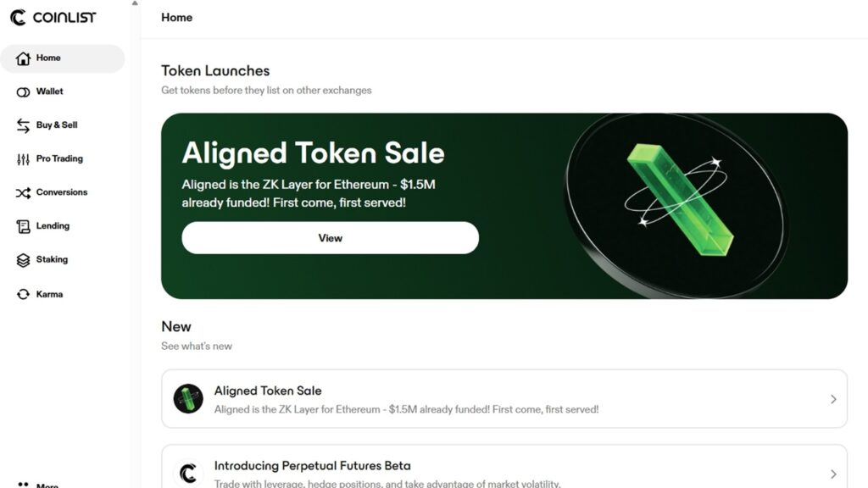The width and height of the screenshot is (868, 488).
Task: Select the Wallet icon in the sidebar
Action: [24, 91]
